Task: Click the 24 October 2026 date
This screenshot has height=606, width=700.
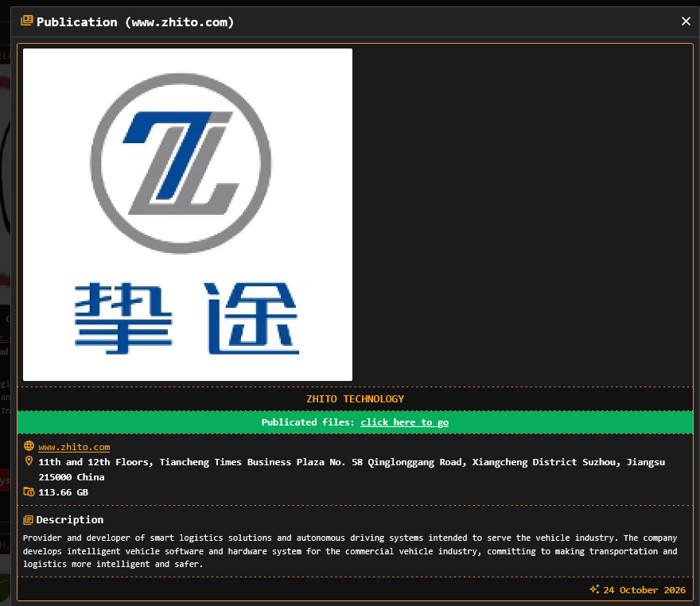Action: tap(644, 590)
